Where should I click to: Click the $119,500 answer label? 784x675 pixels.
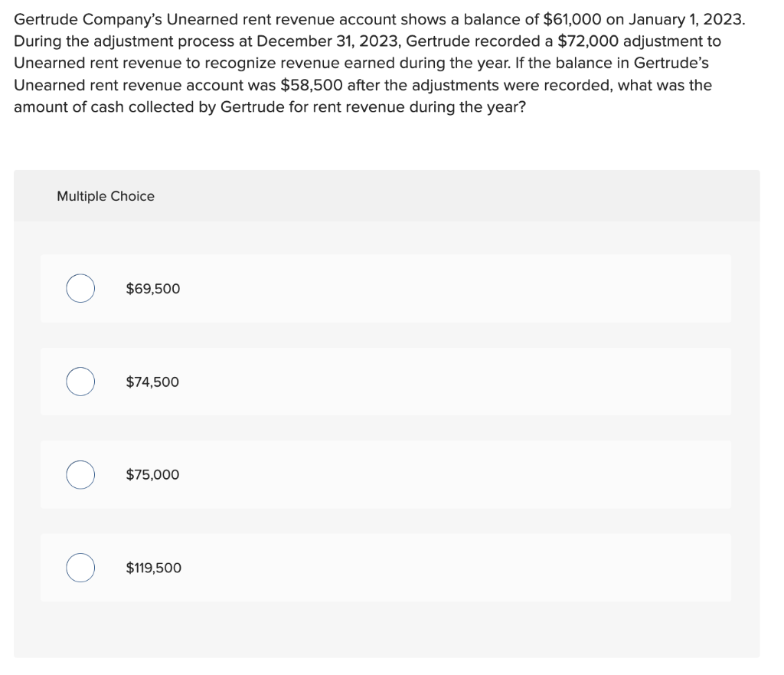click(153, 568)
